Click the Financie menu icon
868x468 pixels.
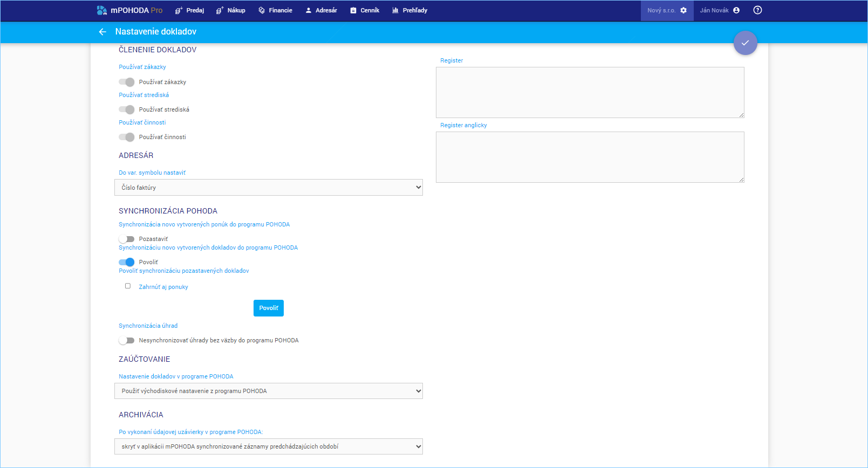(262, 10)
